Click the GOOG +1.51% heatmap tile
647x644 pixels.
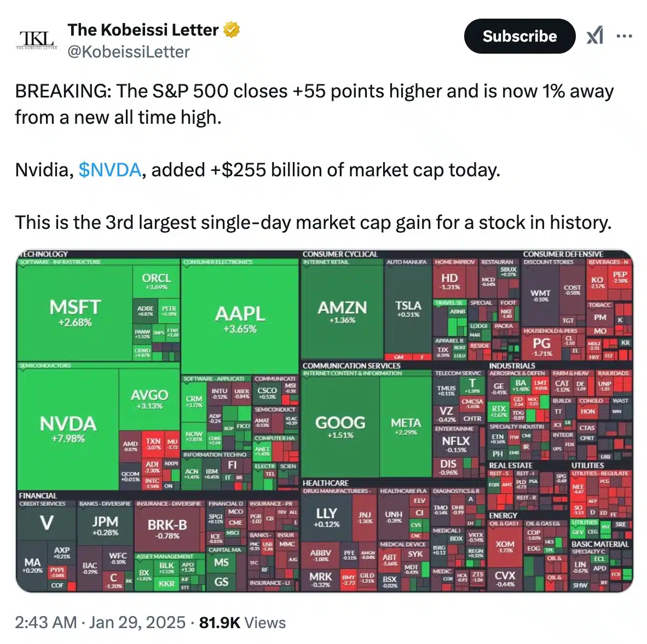click(340, 426)
